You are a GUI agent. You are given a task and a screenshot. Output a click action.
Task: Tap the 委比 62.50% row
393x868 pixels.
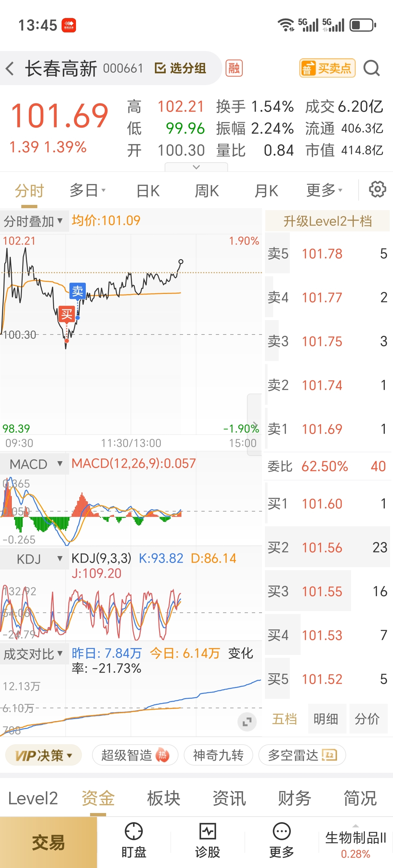click(x=327, y=466)
